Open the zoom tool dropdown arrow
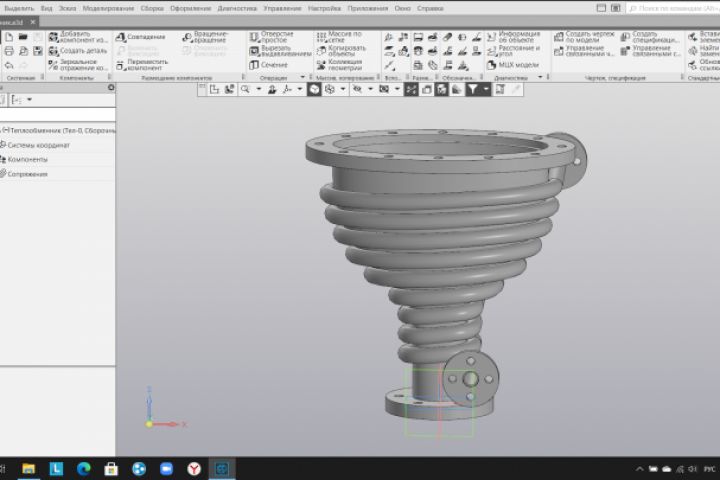 coord(259,90)
